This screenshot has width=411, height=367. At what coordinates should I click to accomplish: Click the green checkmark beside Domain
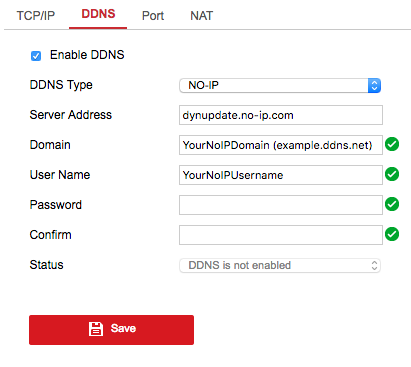tap(392, 144)
